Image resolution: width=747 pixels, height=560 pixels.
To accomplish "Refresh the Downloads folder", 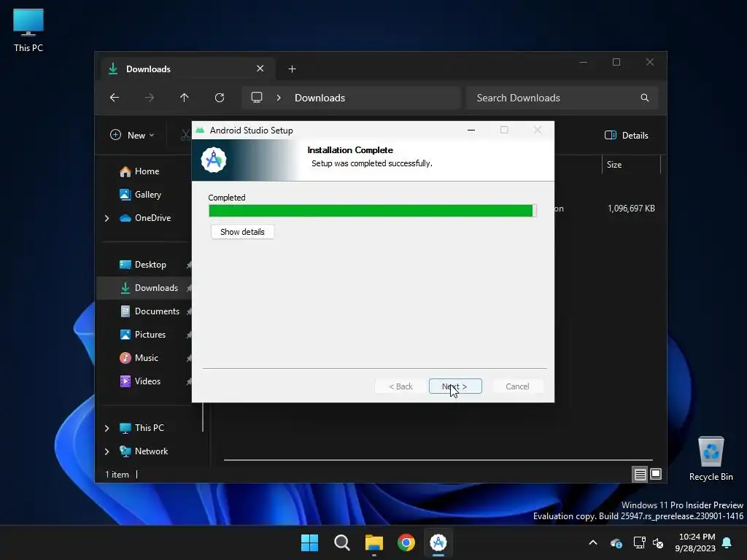I will [x=220, y=98].
